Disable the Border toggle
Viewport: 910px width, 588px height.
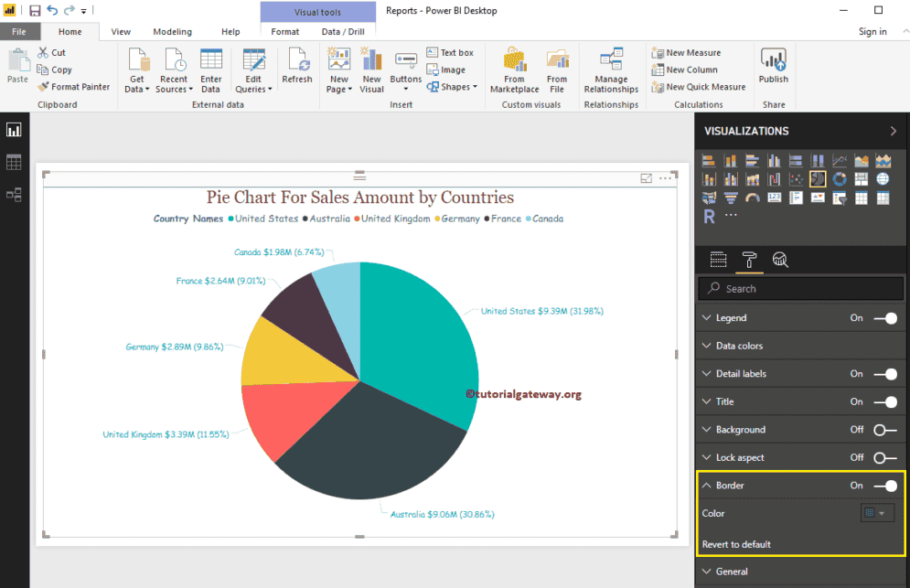click(885, 486)
